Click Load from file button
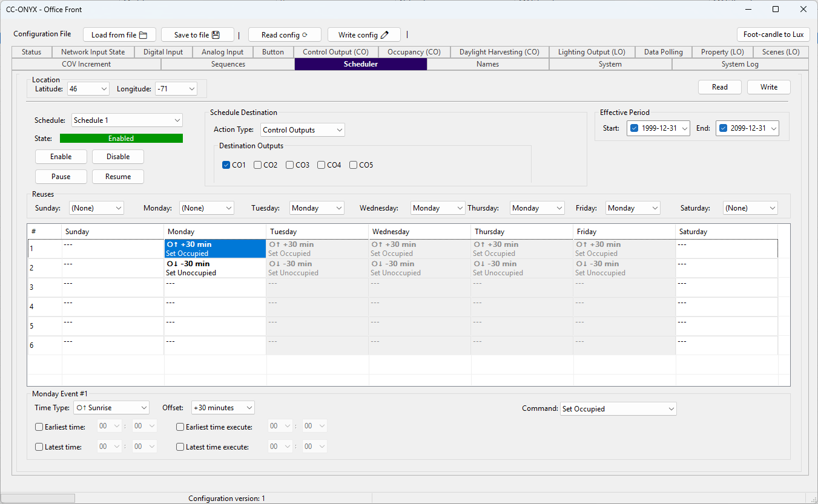818x504 pixels. click(x=119, y=35)
